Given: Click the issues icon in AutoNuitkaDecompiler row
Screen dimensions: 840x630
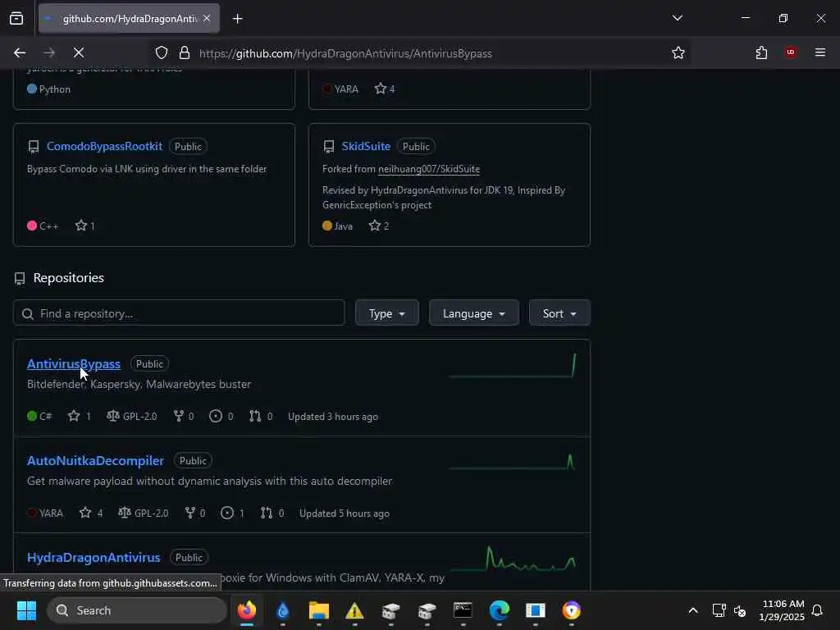Looking at the screenshot, I should tap(227, 514).
